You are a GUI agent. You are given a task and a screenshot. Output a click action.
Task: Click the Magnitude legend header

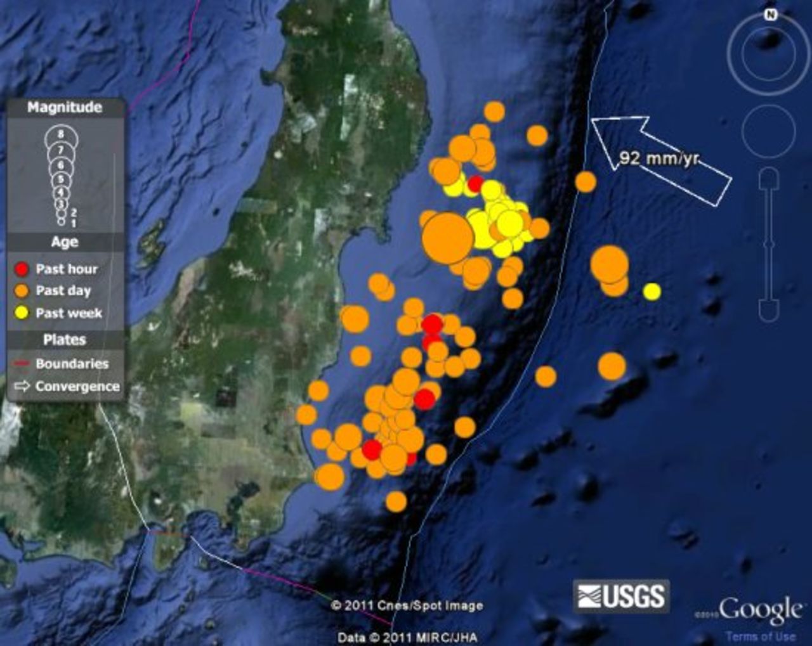click(65, 107)
